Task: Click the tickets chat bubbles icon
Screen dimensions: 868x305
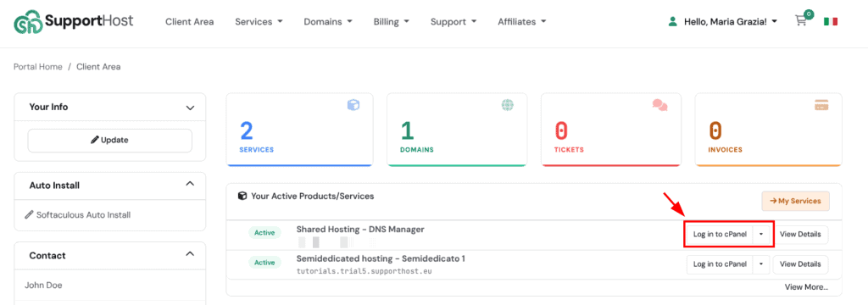Action: coord(659,105)
